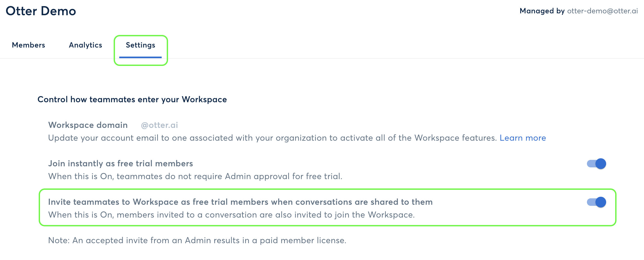Screen dimensions: 644x260
Task: Click the Invite teammates to Workspace label
Action: click(x=240, y=202)
